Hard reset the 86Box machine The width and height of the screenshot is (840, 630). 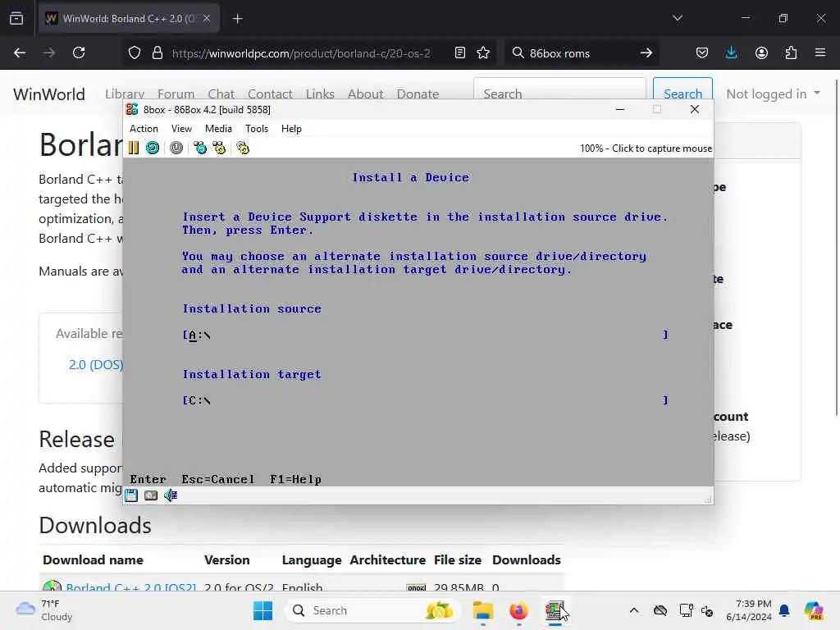[153, 148]
